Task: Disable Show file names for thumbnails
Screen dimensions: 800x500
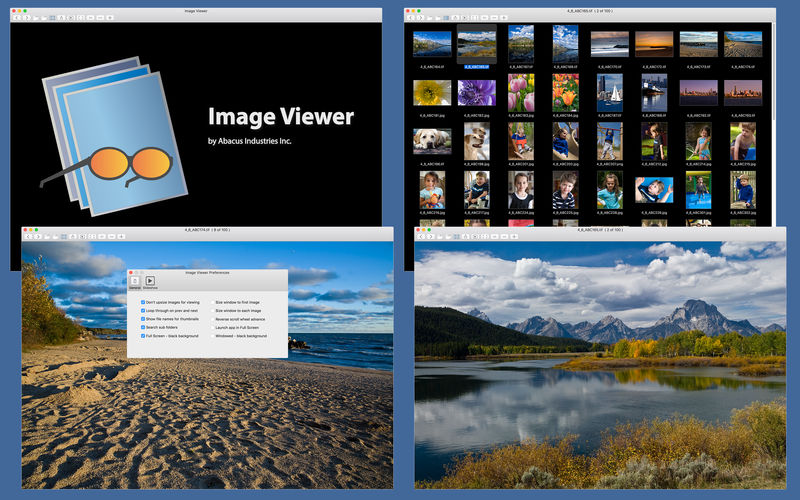Action: click(143, 319)
